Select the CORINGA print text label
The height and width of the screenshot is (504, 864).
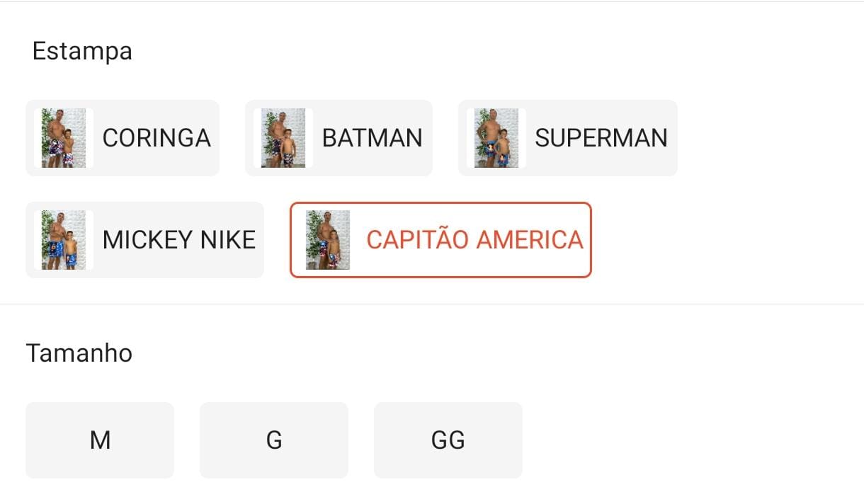(x=157, y=138)
